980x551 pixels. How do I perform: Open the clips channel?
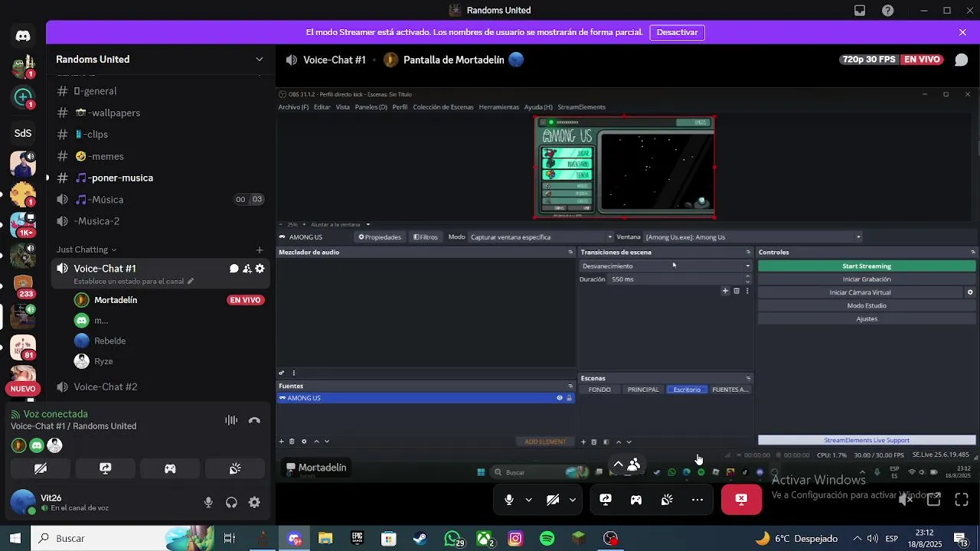(161, 134)
